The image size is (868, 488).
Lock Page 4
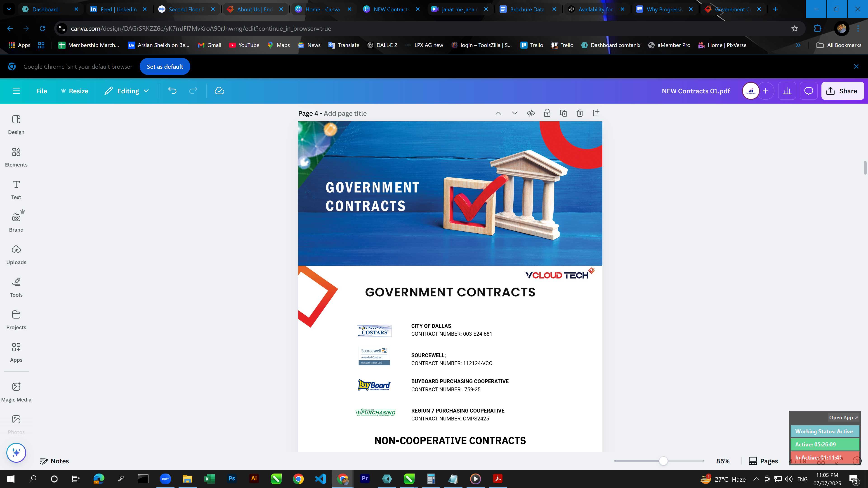pos(547,113)
